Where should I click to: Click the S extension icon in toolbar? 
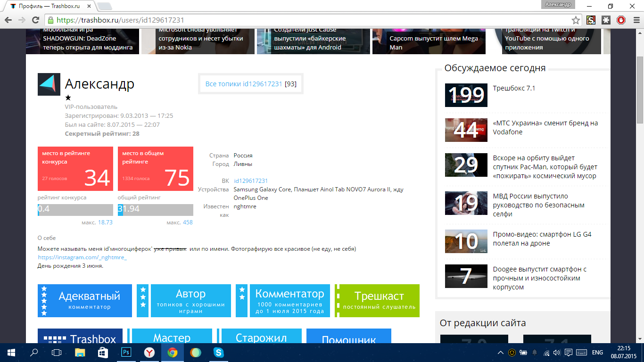coord(591,20)
